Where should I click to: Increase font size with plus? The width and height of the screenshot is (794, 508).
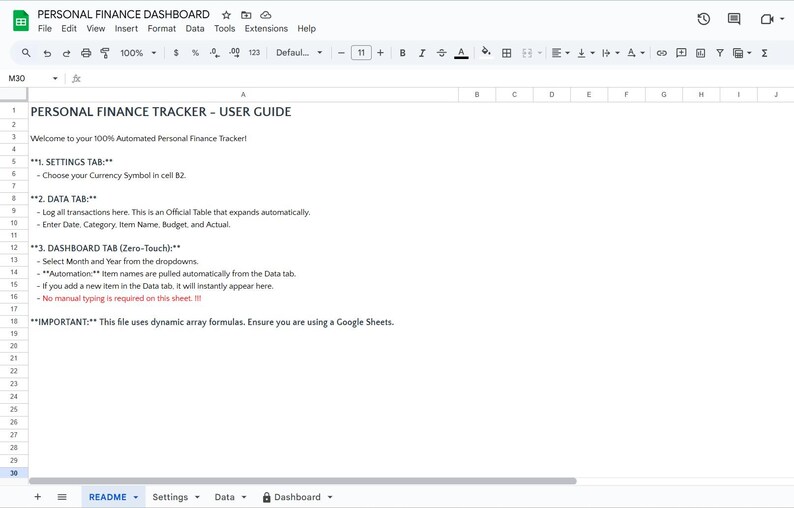[380, 53]
